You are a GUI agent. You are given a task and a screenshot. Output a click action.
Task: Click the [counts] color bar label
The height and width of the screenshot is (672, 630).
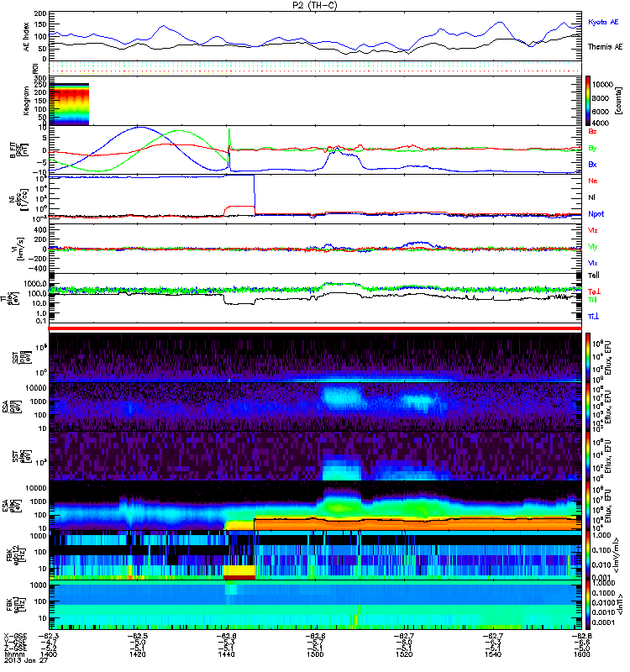pyautogui.click(x=618, y=101)
